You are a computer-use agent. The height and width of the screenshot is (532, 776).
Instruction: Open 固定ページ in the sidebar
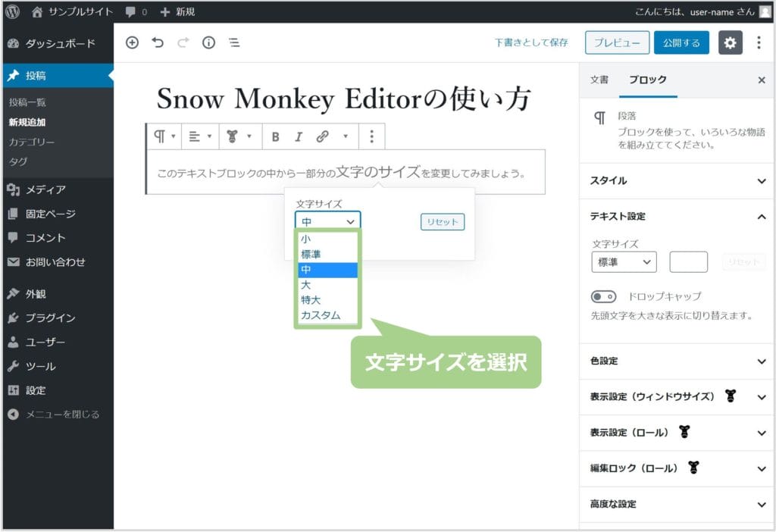(58, 214)
